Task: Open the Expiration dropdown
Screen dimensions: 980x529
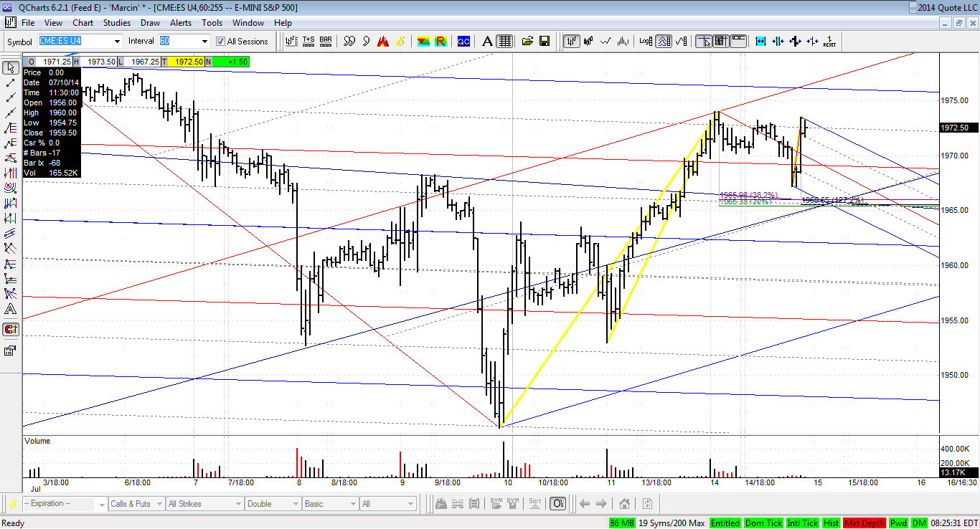Action: (100, 504)
